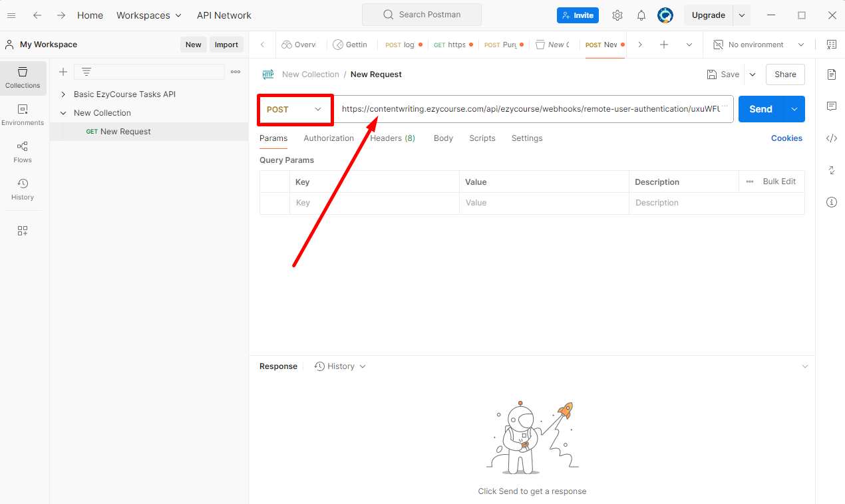This screenshot has width=845, height=504.
Task: Open a new tab with plus icon
Action: pyautogui.click(x=664, y=45)
